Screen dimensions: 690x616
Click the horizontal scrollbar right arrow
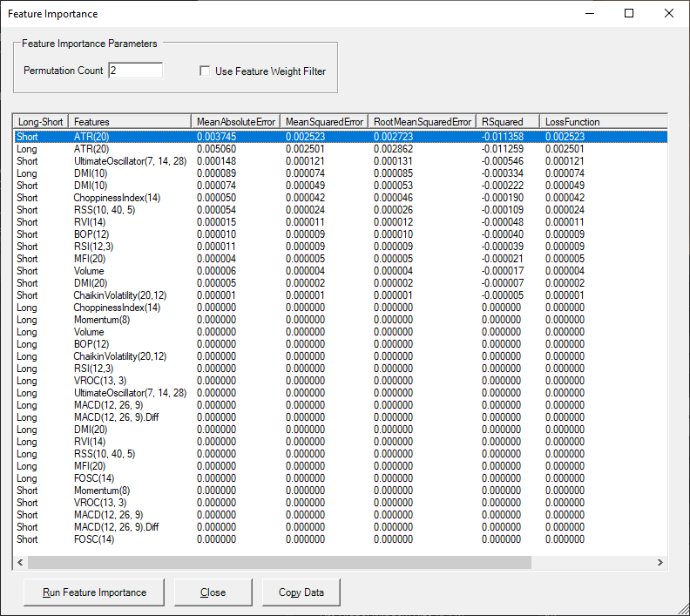[x=660, y=562]
